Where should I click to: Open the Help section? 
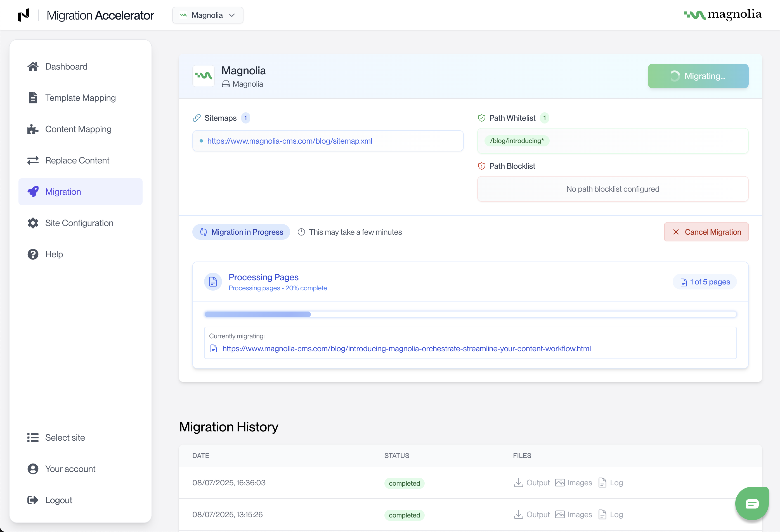(x=81, y=254)
